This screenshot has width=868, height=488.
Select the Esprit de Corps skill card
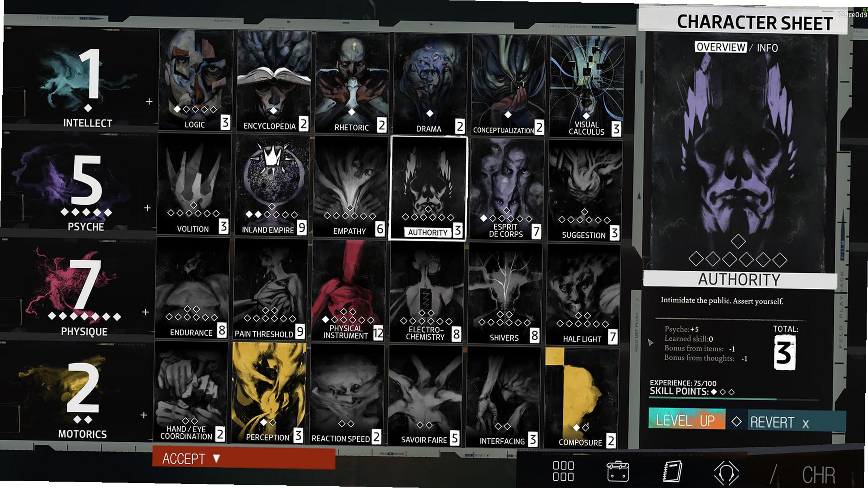click(x=506, y=189)
